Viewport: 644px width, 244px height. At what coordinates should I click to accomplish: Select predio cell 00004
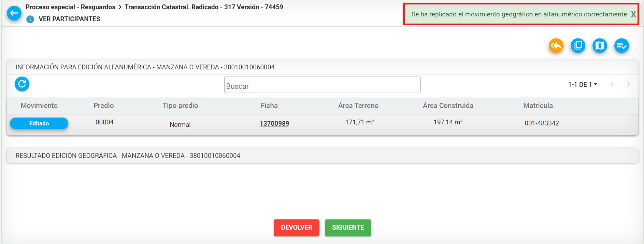click(x=104, y=122)
